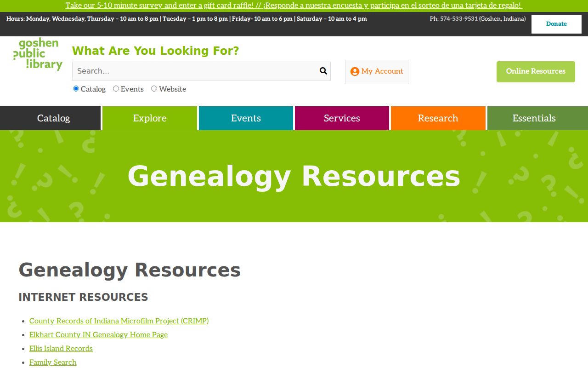588x368 pixels.
Task: Click the My Account user icon
Action: point(355,71)
